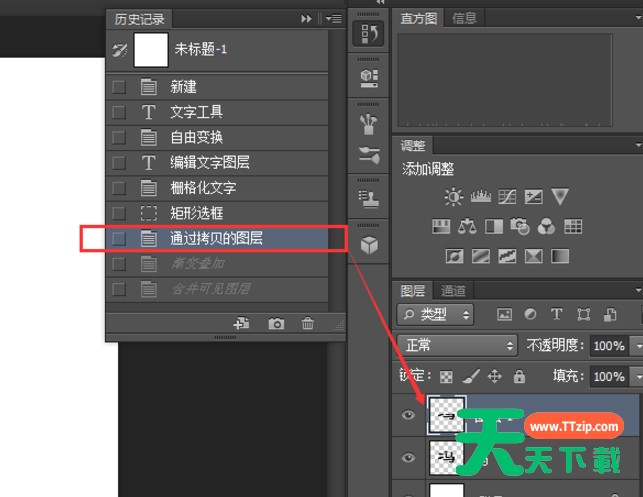The height and width of the screenshot is (497, 643).
Task: Open the History panel icon in the dock
Action: [x=368, y=33]
